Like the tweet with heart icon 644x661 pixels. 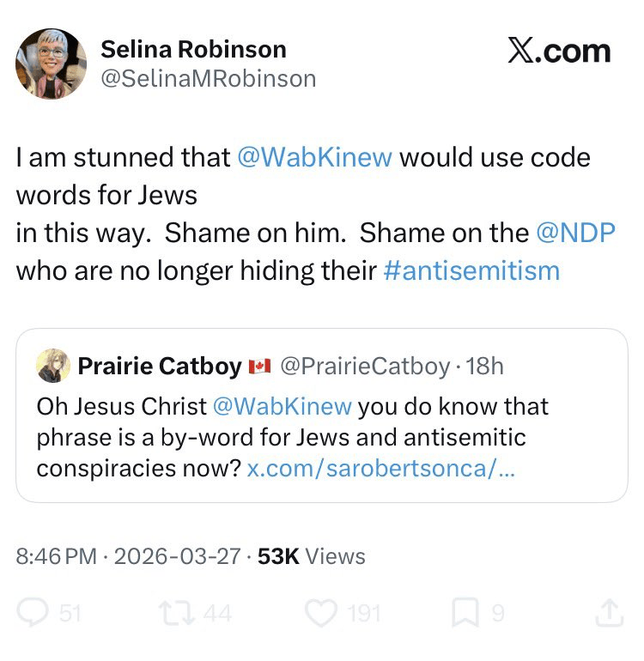[x=319, y=612]
